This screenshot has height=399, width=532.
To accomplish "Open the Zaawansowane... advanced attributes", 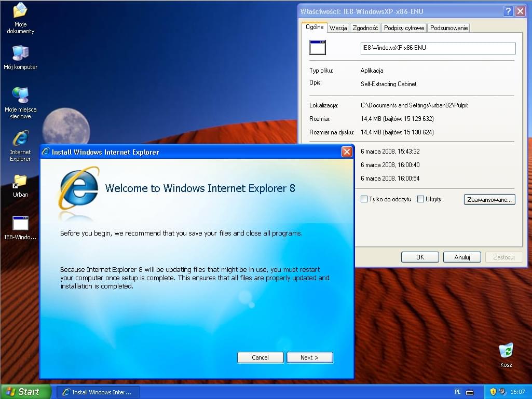I will (x=489, y=199).
